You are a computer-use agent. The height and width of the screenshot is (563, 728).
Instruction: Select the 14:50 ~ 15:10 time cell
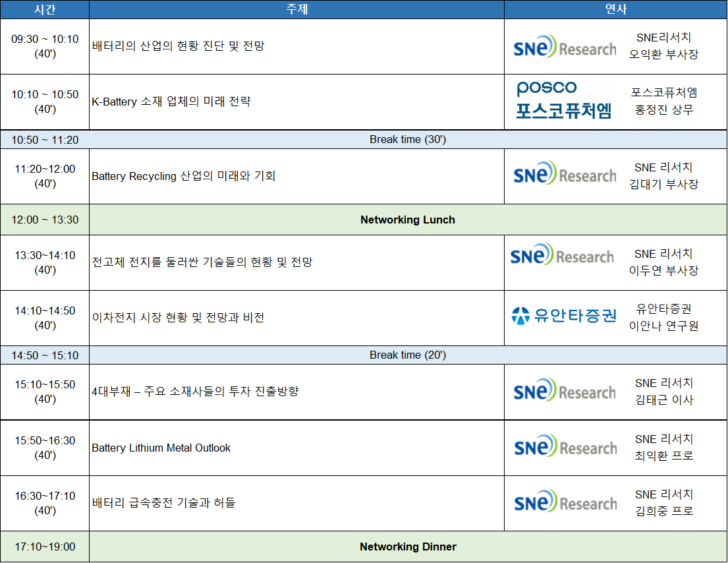[x=45, y=355]
